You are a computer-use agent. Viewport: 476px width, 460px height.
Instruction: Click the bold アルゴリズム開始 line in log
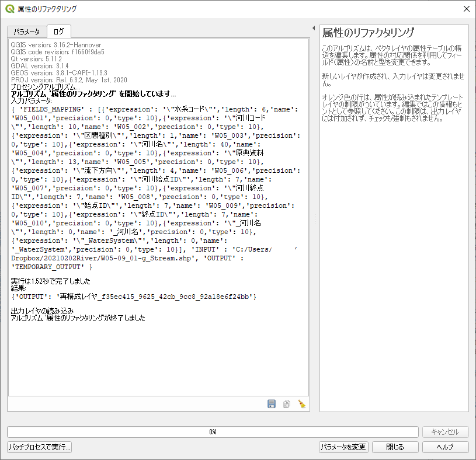(93, 94)
